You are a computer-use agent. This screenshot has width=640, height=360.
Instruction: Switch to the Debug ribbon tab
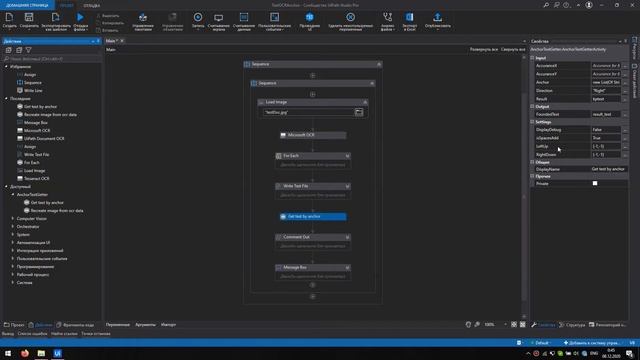(91, 5)
